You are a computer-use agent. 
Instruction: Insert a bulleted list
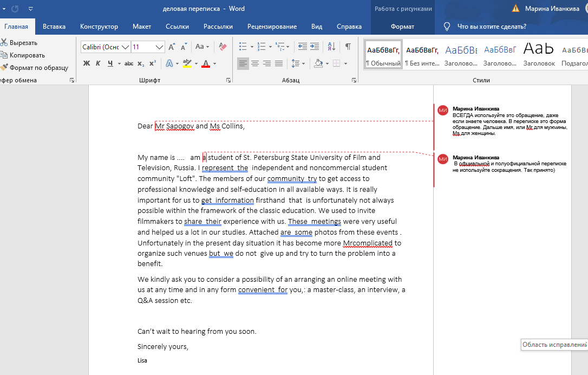tap(243, 47)
